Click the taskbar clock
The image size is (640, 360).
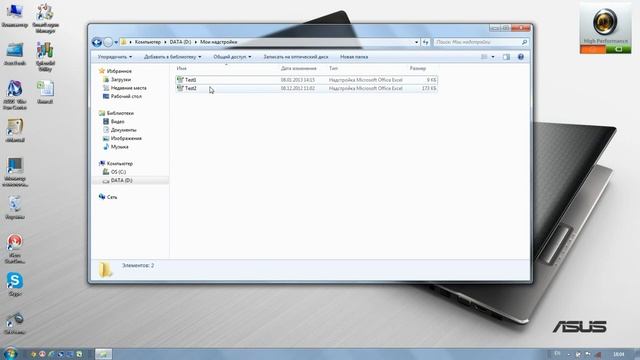coord(619,354)
